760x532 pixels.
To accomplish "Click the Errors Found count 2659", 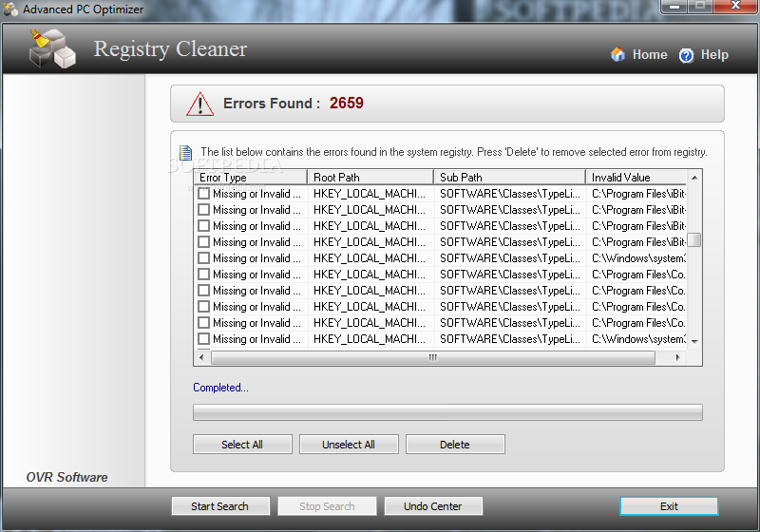I will tap(346, 103).
